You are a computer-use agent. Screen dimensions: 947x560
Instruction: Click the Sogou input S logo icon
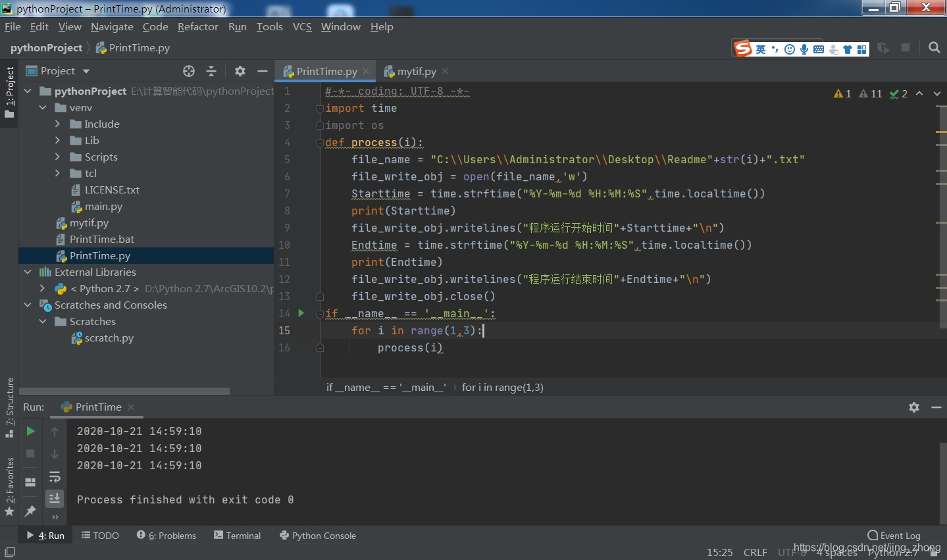pos(744,49)
